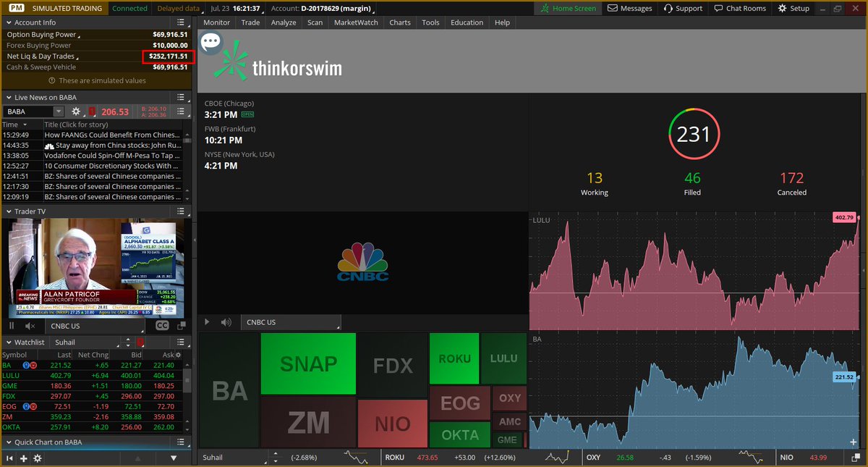Open the Analyze tab
Image resolution: width=868 pixels, height=467 pixels.
coord(284,22)
